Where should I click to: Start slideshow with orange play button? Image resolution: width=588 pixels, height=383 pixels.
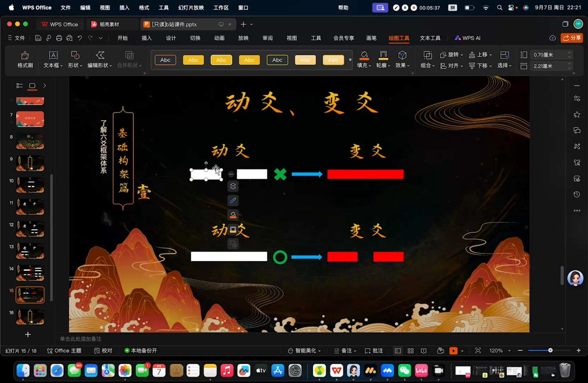click(453, 351)
